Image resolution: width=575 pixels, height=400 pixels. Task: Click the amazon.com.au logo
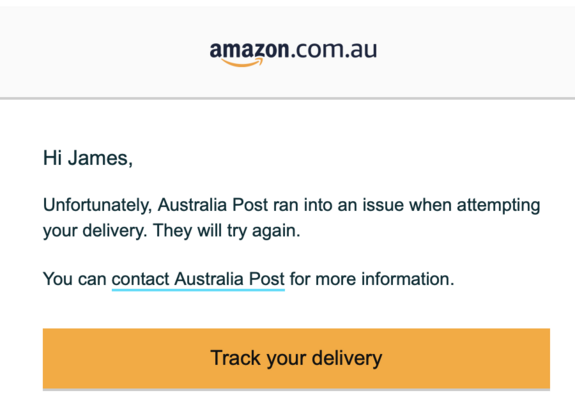[293, 54]
